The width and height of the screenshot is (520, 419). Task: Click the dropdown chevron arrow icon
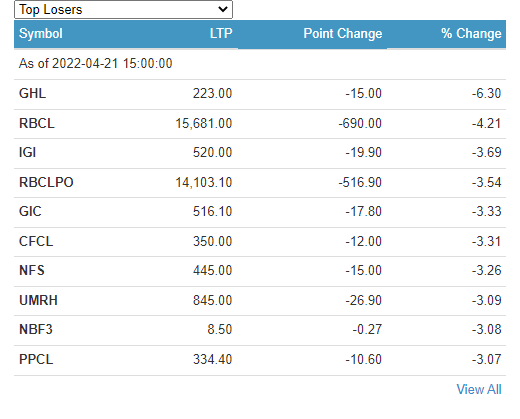coord(223,9)
